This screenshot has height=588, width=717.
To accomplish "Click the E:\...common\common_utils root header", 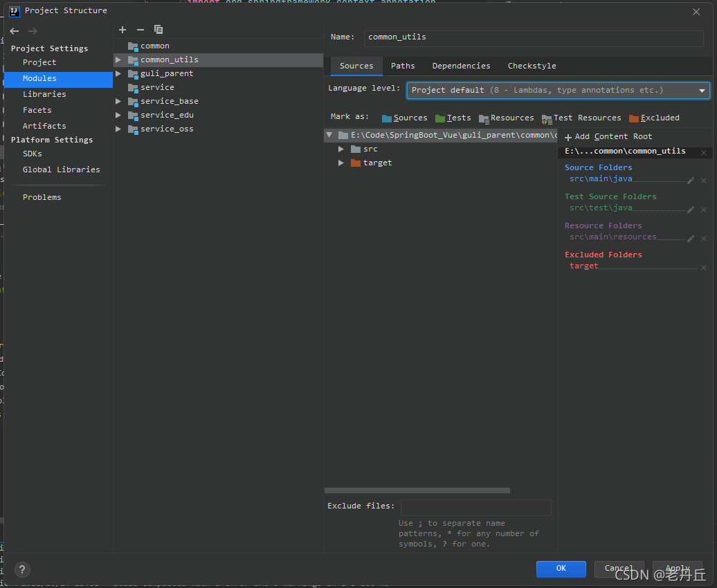I will click(x=625, y=151).
